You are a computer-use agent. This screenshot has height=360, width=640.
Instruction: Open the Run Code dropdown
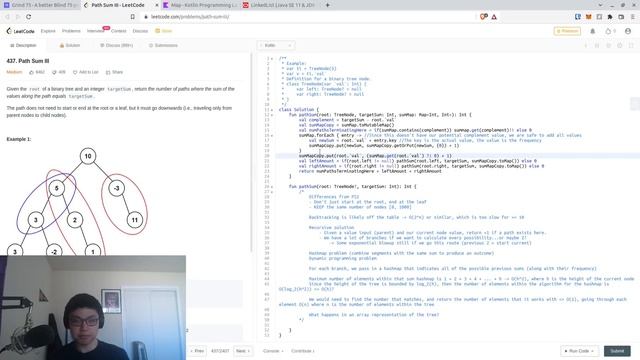[x=579, y=351]
